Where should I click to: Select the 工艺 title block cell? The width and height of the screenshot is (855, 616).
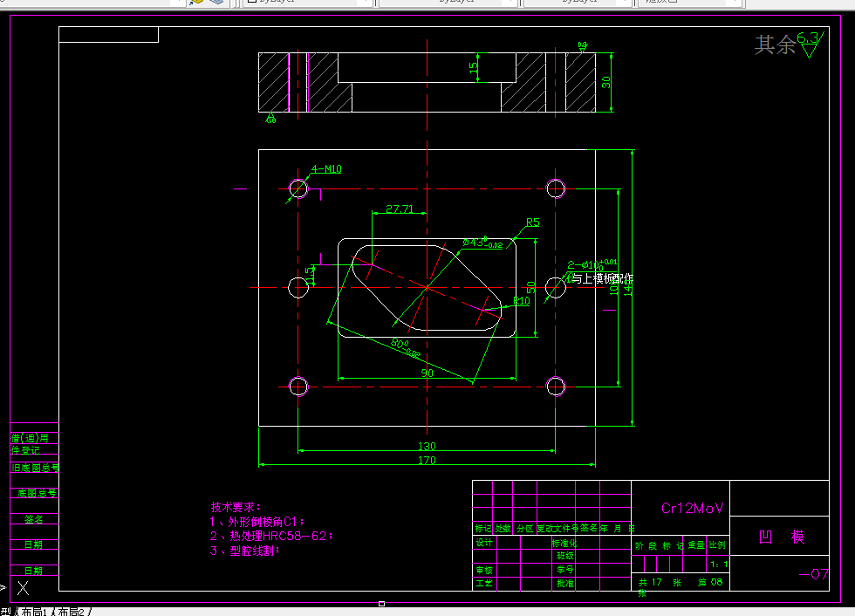pyautogui.click(x=484, y=584)
